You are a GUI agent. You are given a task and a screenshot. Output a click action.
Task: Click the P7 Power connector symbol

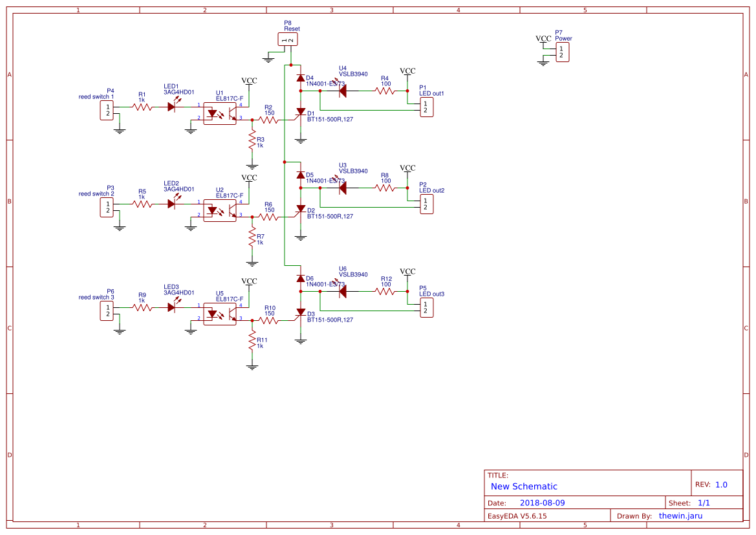click(x=561, y=52)
